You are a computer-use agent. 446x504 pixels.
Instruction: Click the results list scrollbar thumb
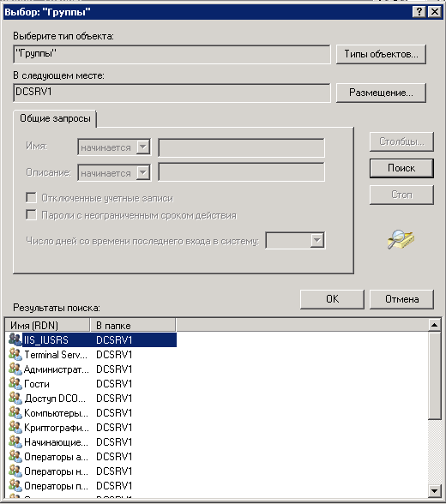point(435,375)
